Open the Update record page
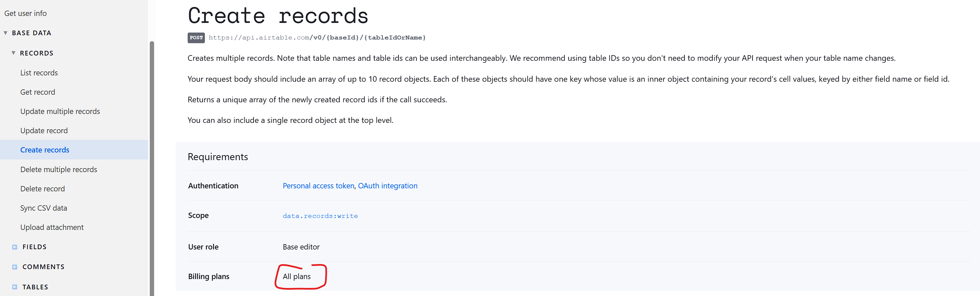Screen dimensions: 980x296 click(44, 131)
